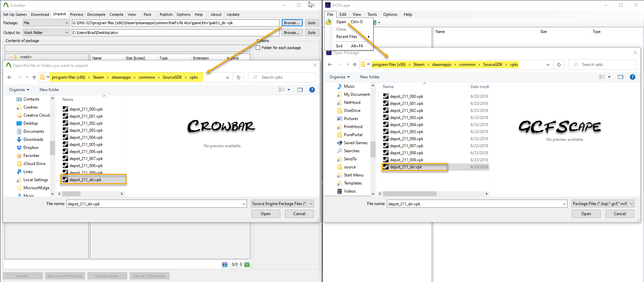Click Open button in Crowbar's unpack dialog
The image size is (644, 282).
(266, 214)
